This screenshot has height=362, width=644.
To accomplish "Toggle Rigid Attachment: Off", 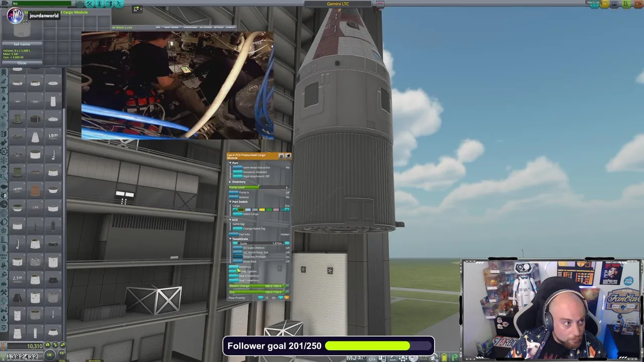I will tap(237, 176).
